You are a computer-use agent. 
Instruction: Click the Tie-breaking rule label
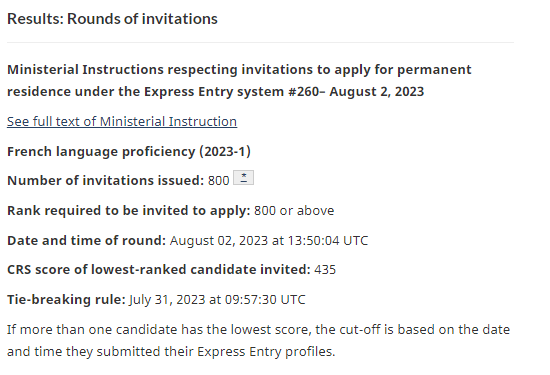[x=66, y=300]
